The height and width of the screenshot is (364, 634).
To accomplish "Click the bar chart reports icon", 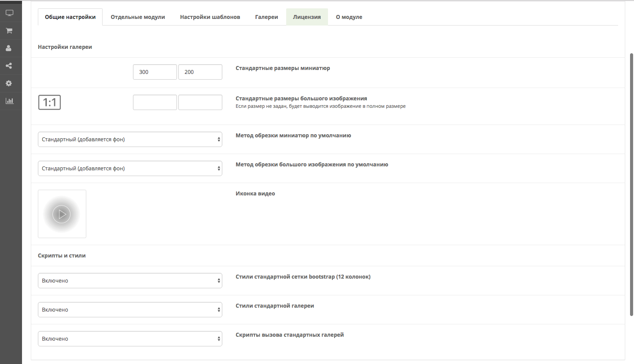I will 9,101.
